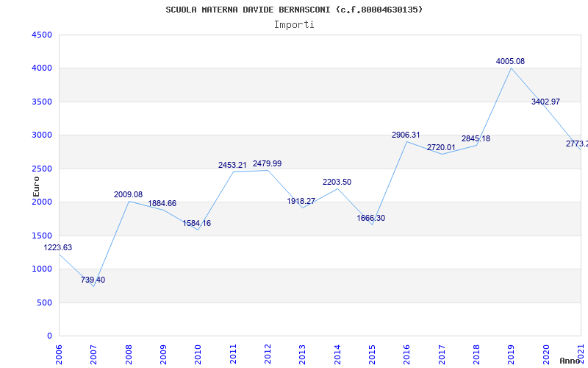Click the 3000 y-axis tick label

click(x=43, y=135)
